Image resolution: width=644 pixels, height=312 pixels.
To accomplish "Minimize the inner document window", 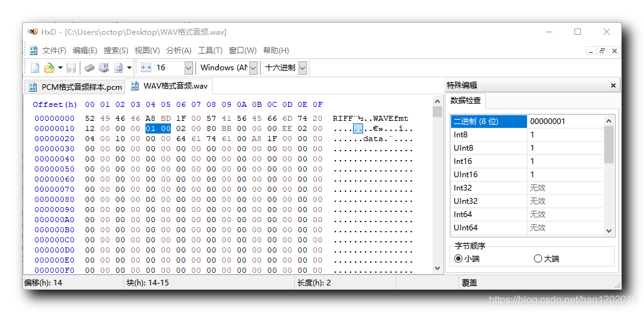I will 591,51.
